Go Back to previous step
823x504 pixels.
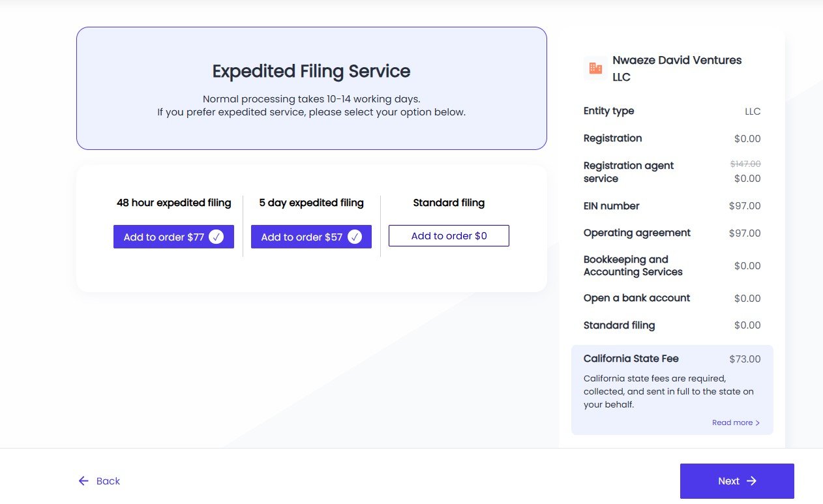pos(99,481)
